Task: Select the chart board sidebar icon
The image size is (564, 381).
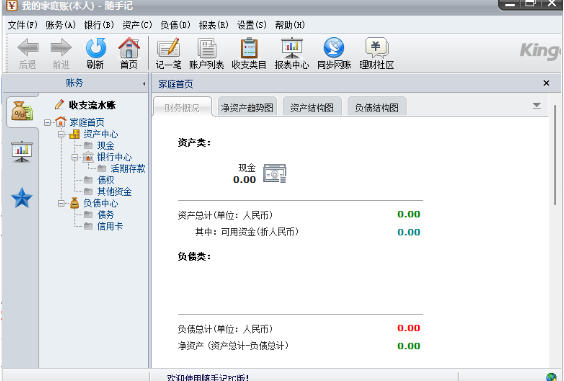Action: [22, 151]
